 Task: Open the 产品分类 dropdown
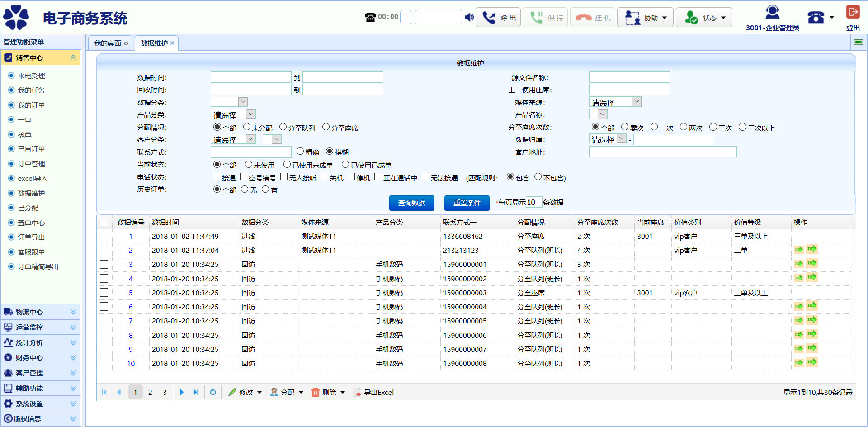[233, 114]
